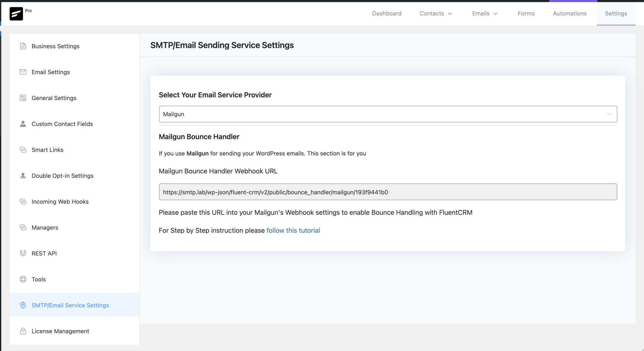The width and height of the screenshot is (644, 351).
Task: Click the REST API magnet icon
Action: click(23, 253)
